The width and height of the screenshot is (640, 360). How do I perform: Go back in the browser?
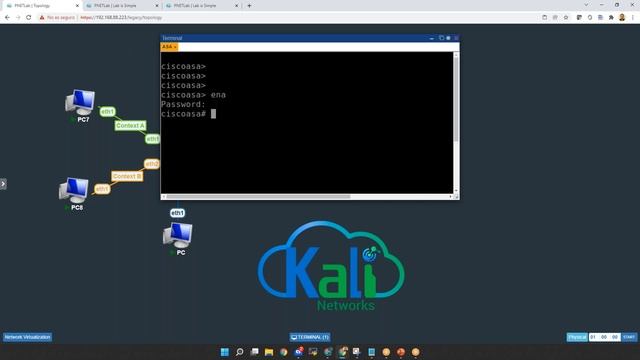tap(7, 18)
